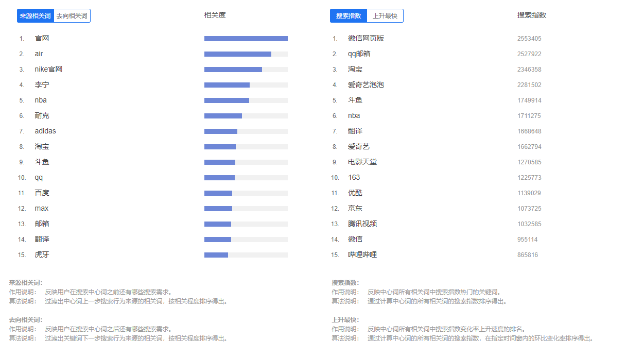Switch to 去向相关词 tab
The width and height of the screenshot is (644, 357).
pyautogui.click(x=72, y=16)
